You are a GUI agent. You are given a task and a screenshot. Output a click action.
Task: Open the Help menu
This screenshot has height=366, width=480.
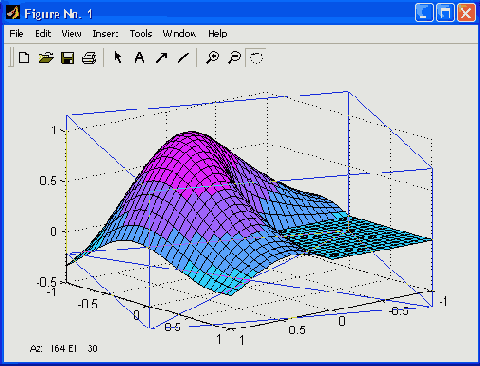218,34
